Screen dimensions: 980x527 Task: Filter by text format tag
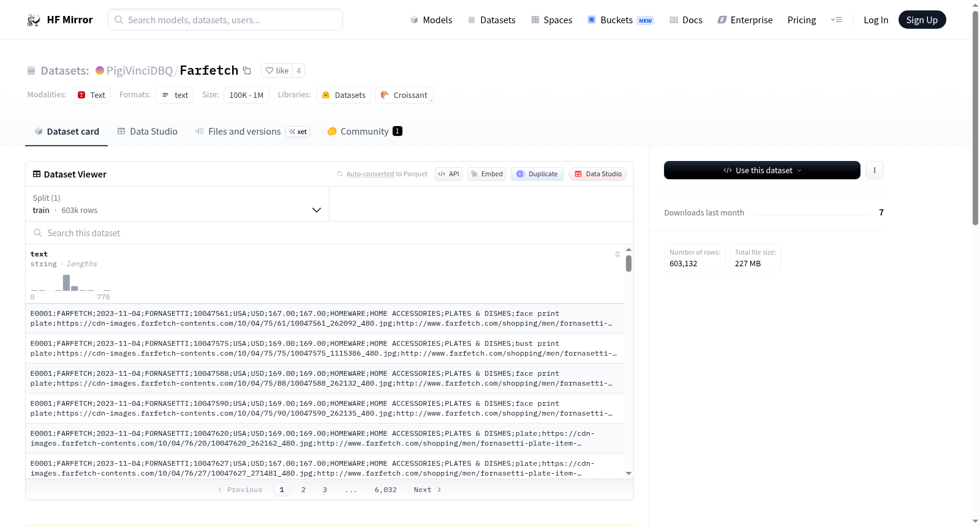point(175,95)
